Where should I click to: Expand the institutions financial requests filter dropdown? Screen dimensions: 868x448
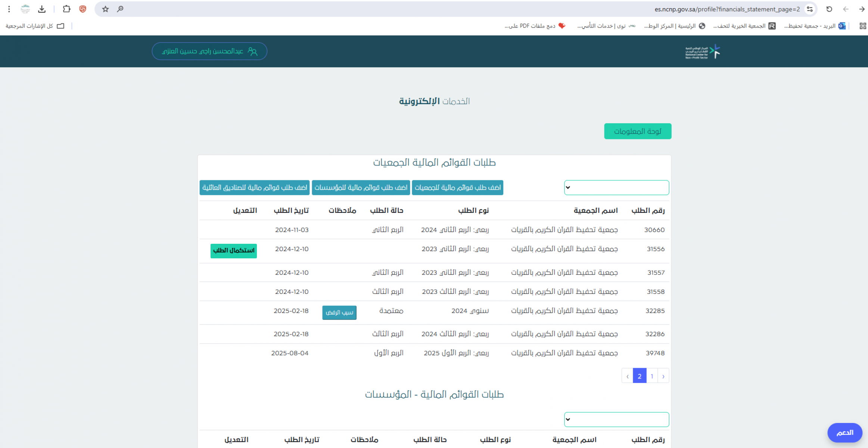pos(616,419)
